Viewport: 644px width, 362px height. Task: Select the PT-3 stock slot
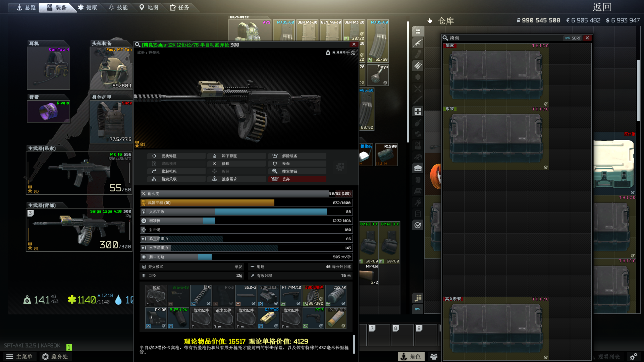click(314, 318)
